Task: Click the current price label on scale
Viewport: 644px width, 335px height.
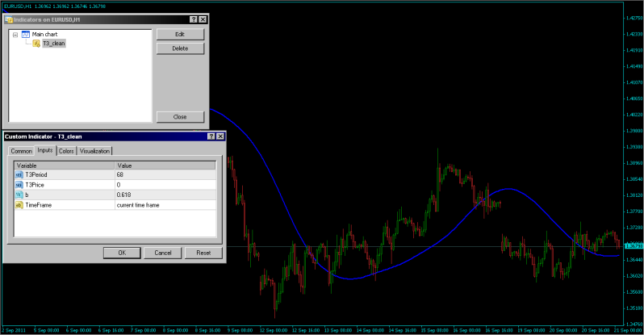Action: coord(634,246)
